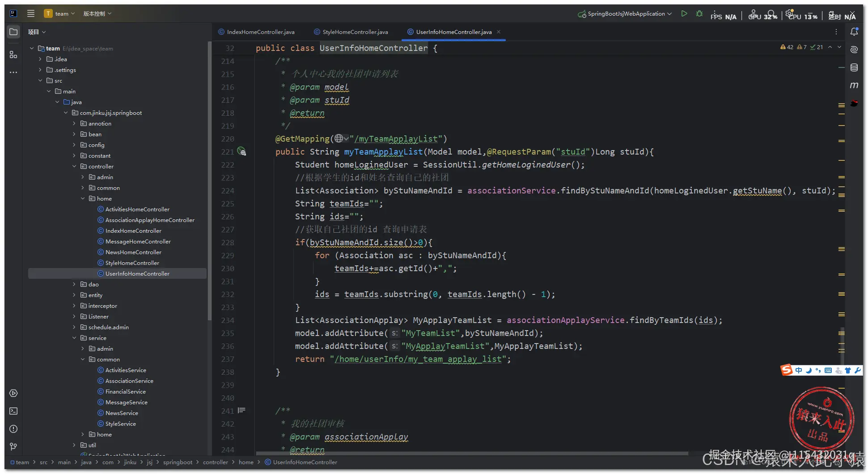Expand the bean package

tap(74, 134)
